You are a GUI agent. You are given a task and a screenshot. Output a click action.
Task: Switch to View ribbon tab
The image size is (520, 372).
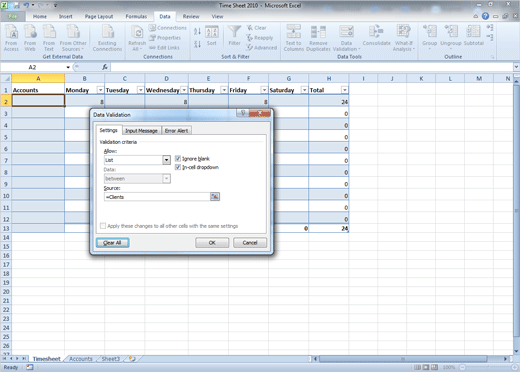pos(217,16)
